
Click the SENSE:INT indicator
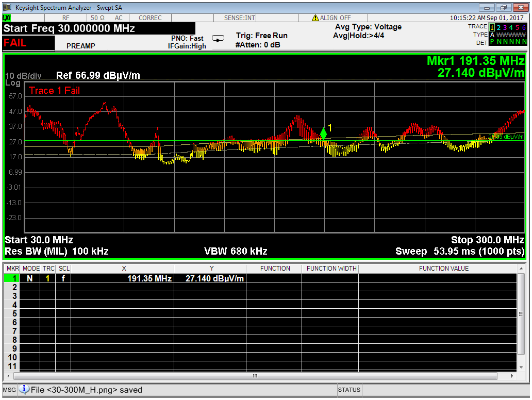point(240,18)
